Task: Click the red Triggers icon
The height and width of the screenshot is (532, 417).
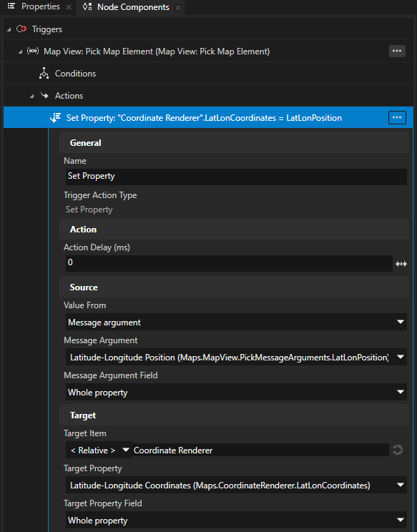Action: (x=21, y=29)
